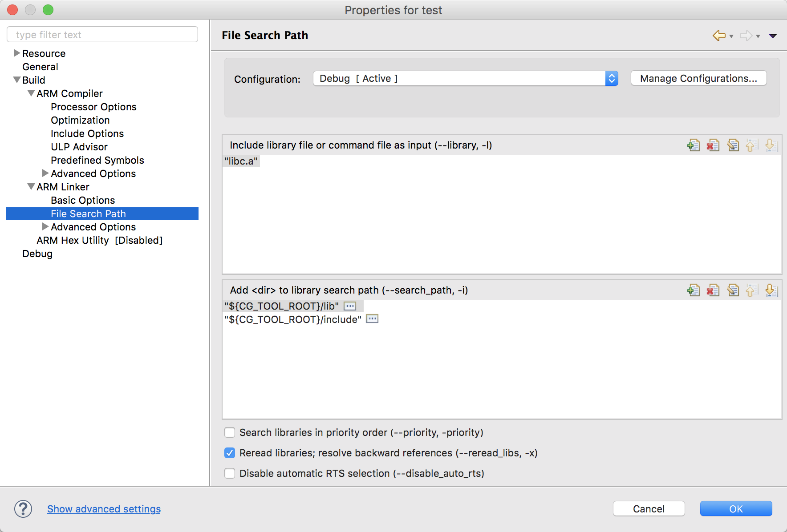Delete selected directory in the --search_path list

(x=713, y=290)
